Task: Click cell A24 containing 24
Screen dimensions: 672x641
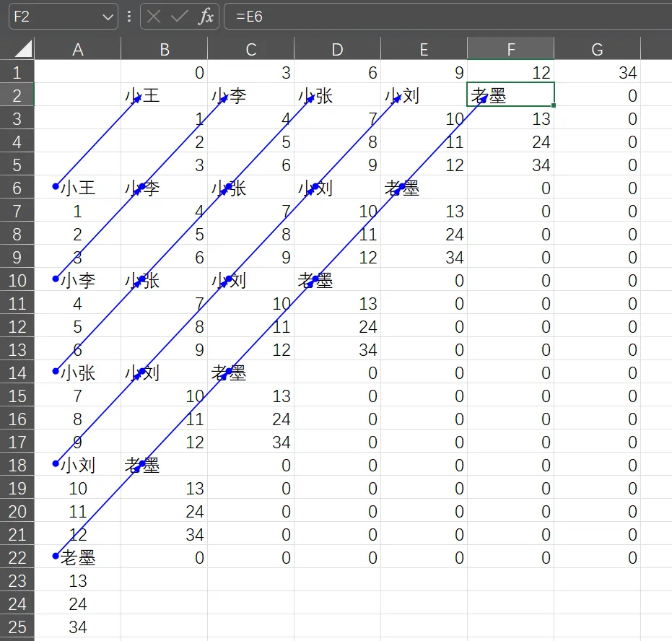Action: point(77,604)
